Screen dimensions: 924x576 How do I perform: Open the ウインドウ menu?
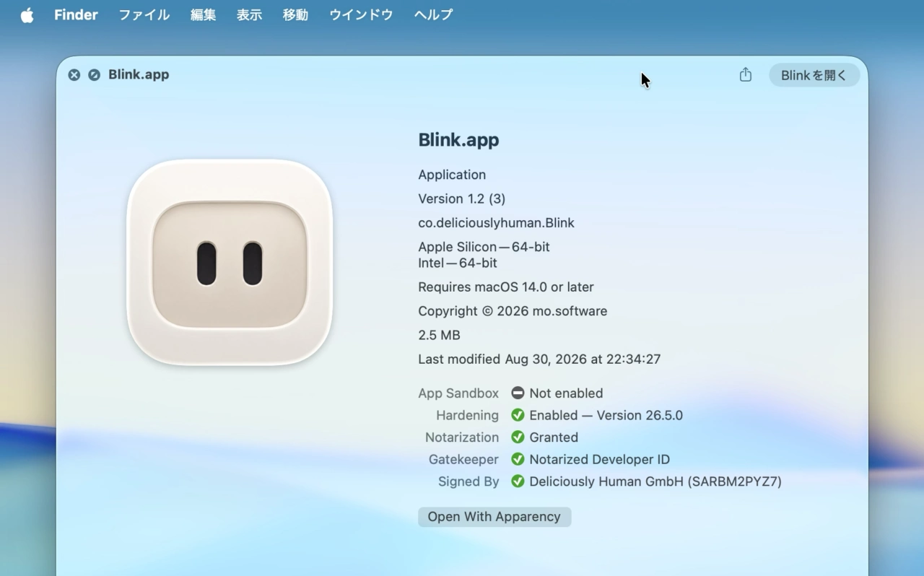point(361,14)
